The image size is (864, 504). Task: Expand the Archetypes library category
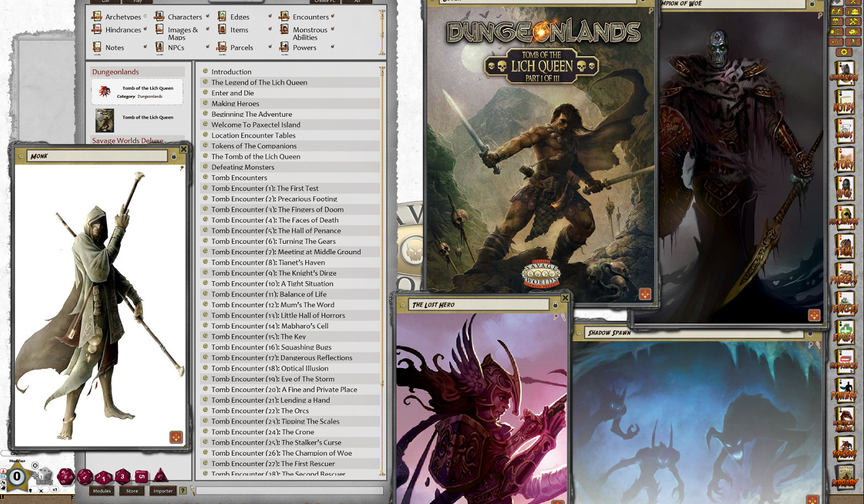point(123,17)
